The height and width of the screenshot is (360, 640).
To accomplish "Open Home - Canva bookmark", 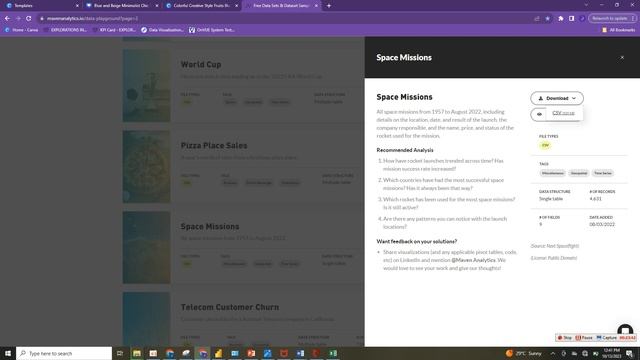I will point(21,30).
